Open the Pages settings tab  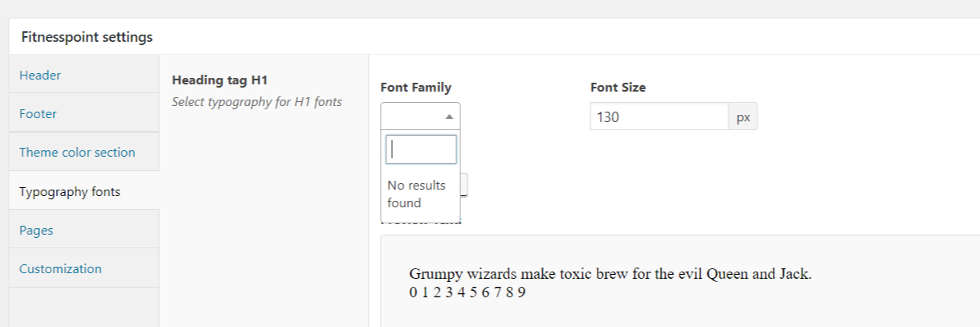(x=84, y=230)
